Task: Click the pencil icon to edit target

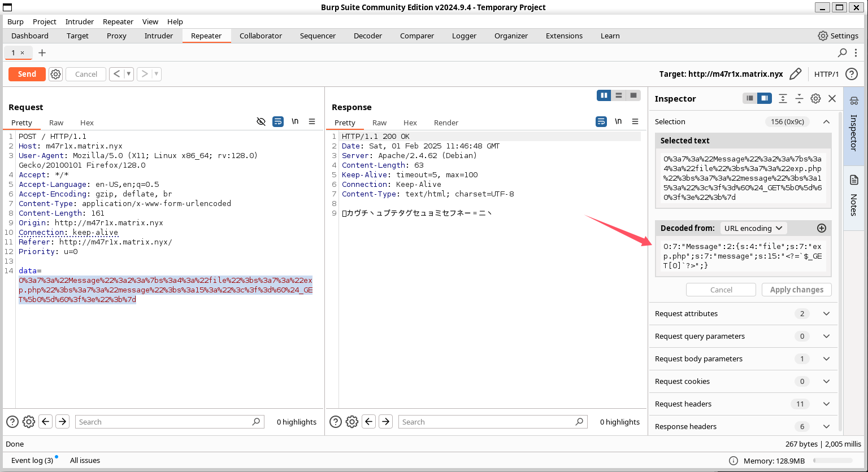Action: coord(795,74)
